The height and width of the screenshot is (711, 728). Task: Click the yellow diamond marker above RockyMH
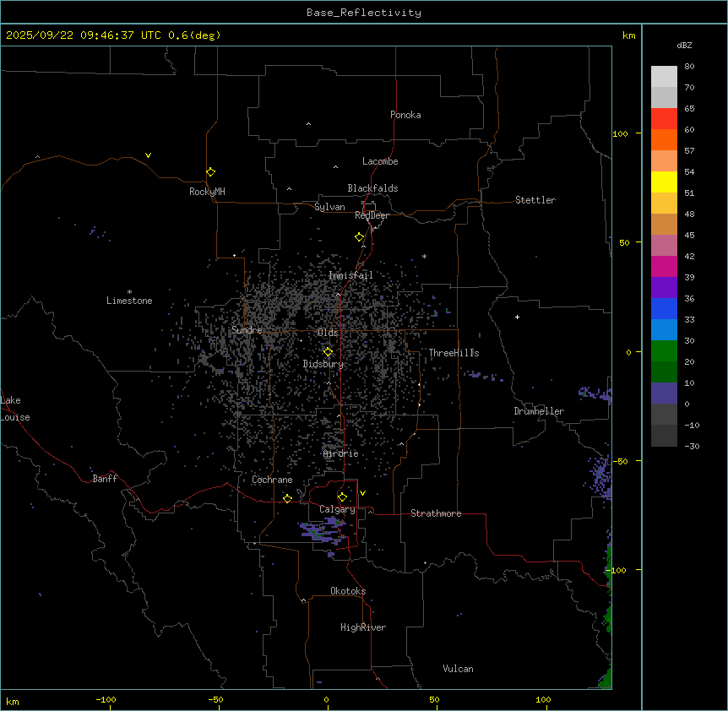[x=210, y=171]
